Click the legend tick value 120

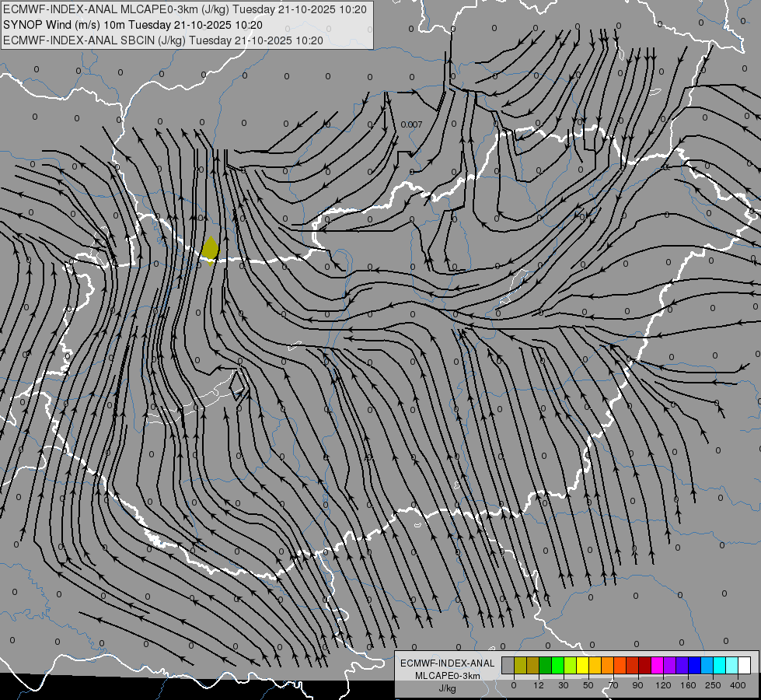(x=663, y=685)
